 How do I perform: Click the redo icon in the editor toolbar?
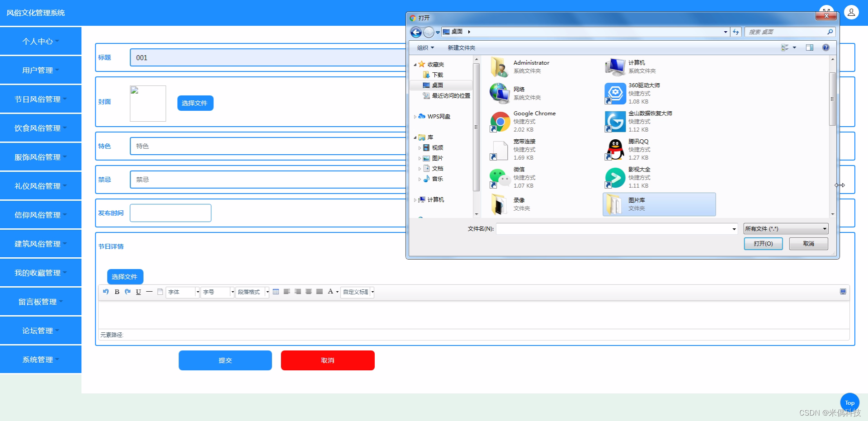127,292
